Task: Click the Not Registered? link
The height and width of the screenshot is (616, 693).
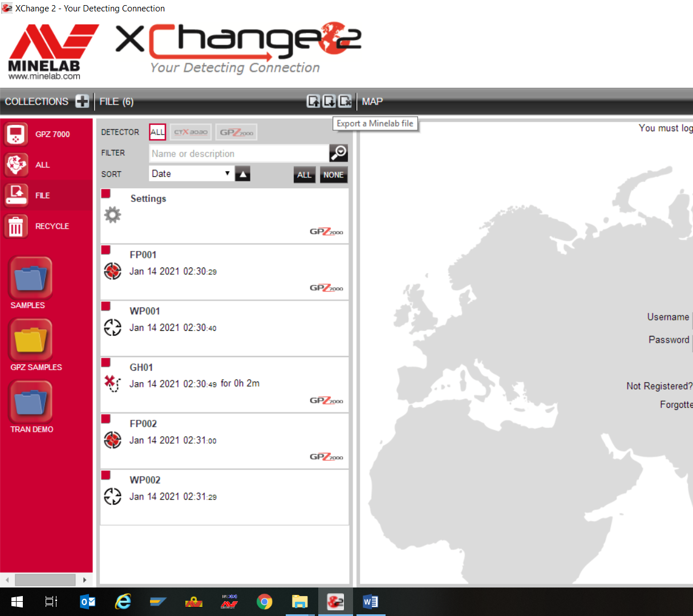Action: (x=659, y=386)
